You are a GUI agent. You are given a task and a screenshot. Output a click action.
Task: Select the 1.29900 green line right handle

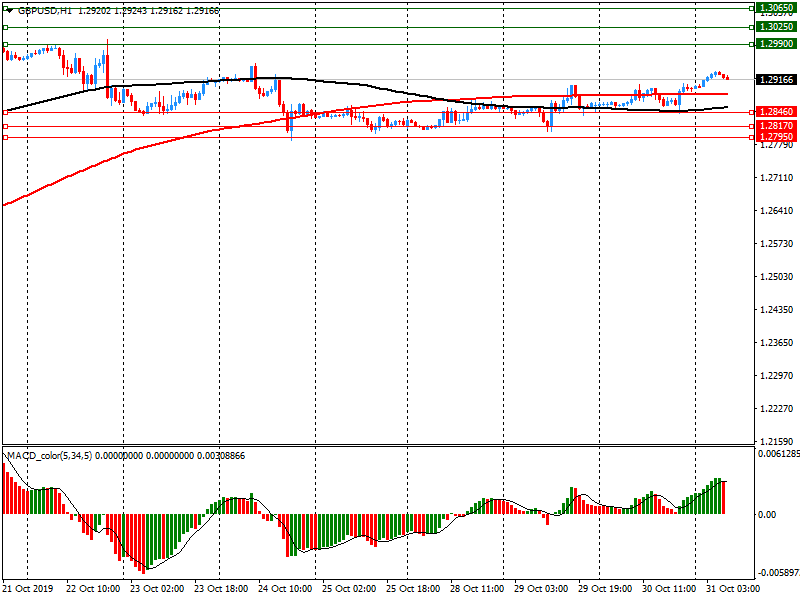(x=749, y=45)
